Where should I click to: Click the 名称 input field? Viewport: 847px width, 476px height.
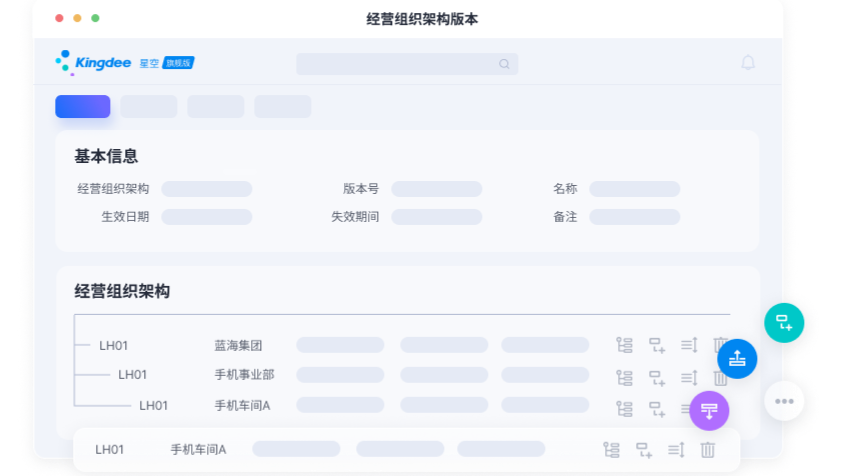click(x=635, y=189)
